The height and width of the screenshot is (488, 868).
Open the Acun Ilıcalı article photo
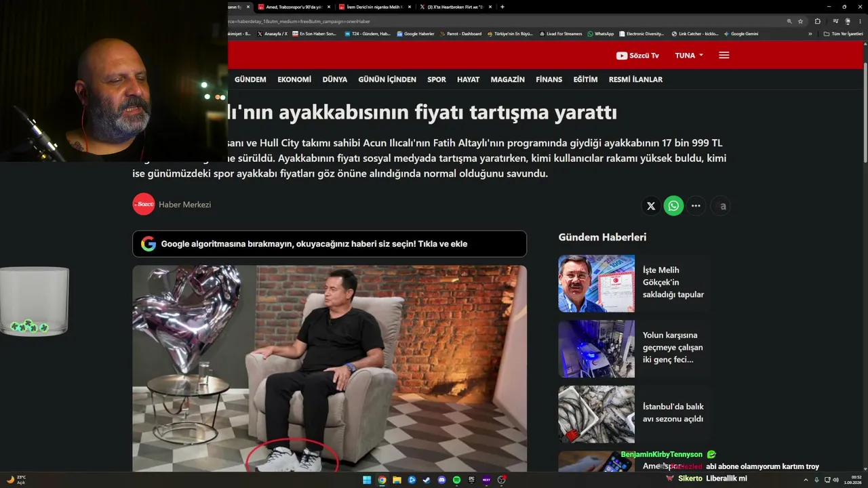[330, 368]
